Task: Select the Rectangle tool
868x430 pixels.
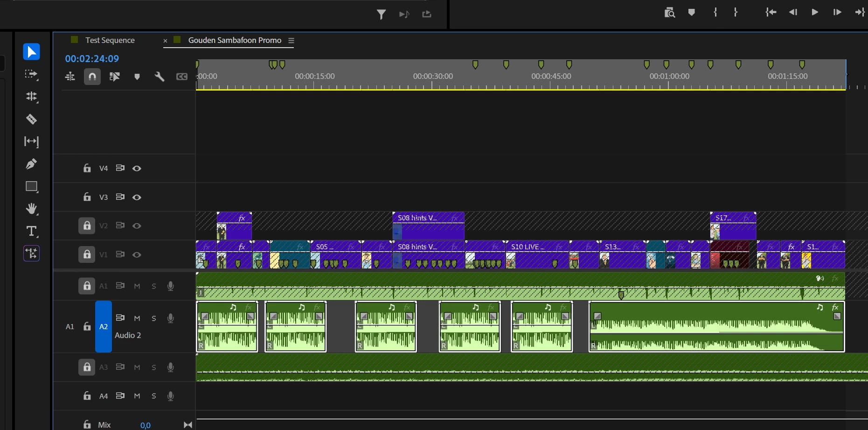Action: pos(31,186)
